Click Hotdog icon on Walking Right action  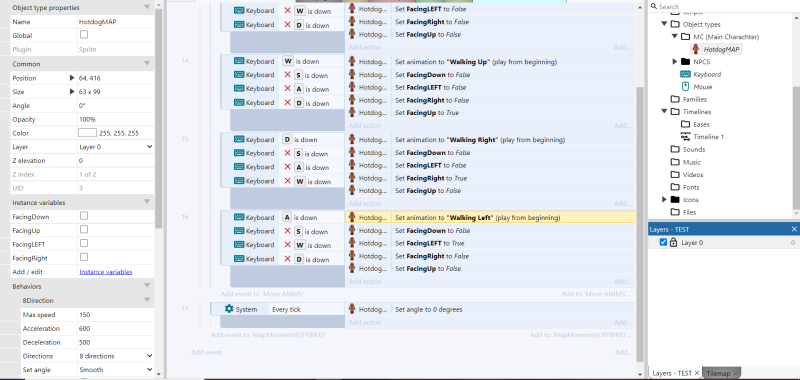(352, 139)
